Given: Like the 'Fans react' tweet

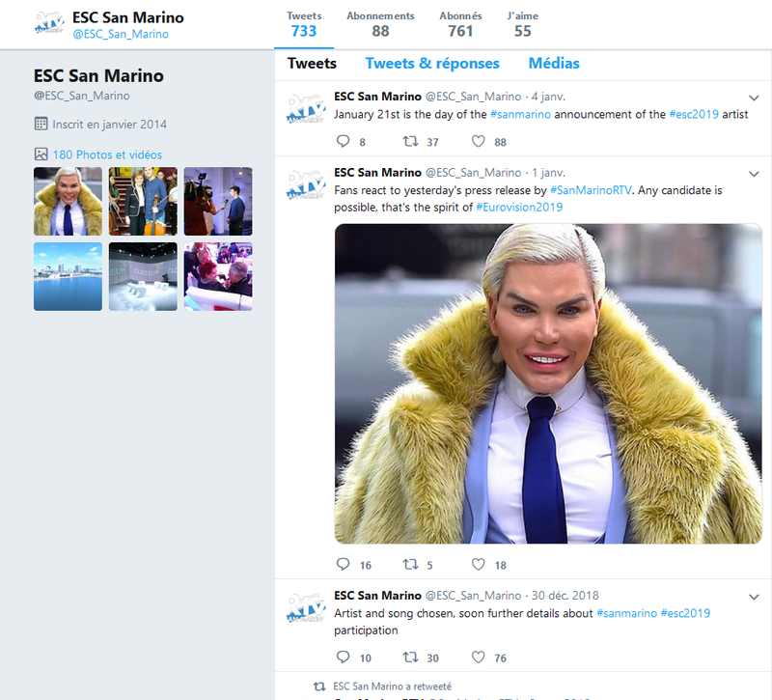Looking at the screenshot, I should 478,565.
